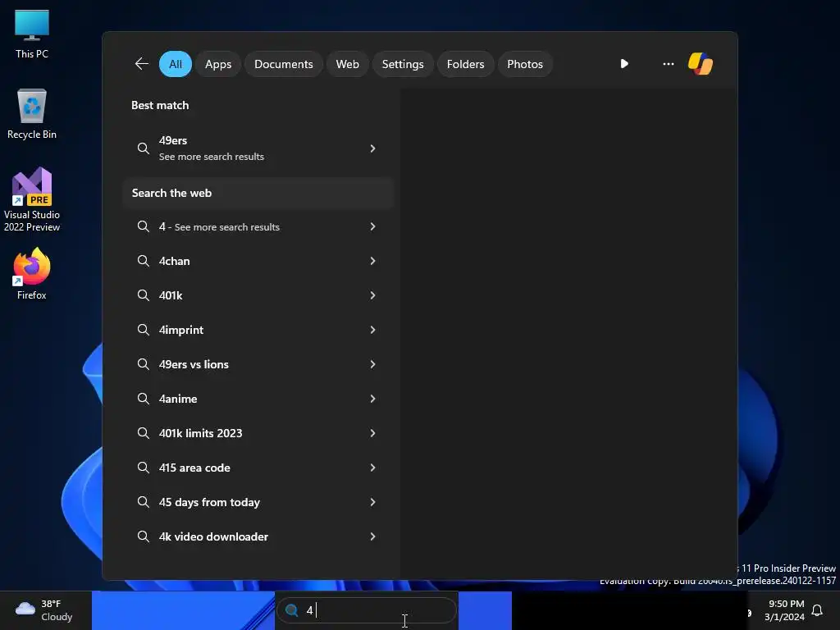Screen dimensions: 840x630
Task: Search the web for 4anime
Action: pyautogui.click(x=258, y=399)
